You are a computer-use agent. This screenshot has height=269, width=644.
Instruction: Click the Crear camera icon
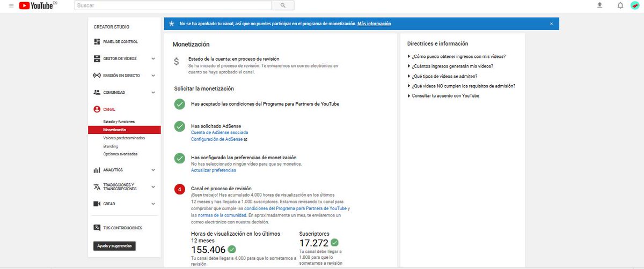tap(97, 204)
